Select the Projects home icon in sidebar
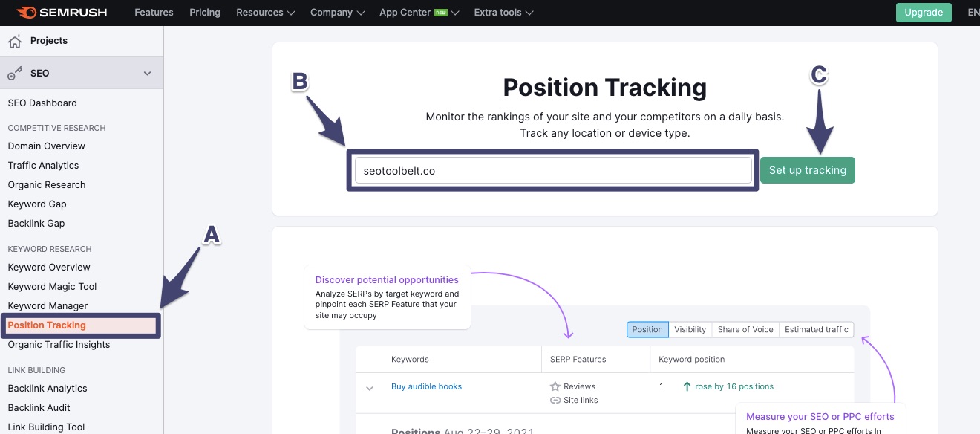 16,41
